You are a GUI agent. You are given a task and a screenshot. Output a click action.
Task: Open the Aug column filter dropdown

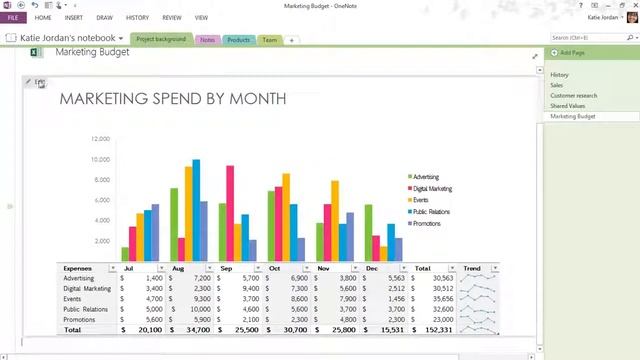click(x=209, y=268)
